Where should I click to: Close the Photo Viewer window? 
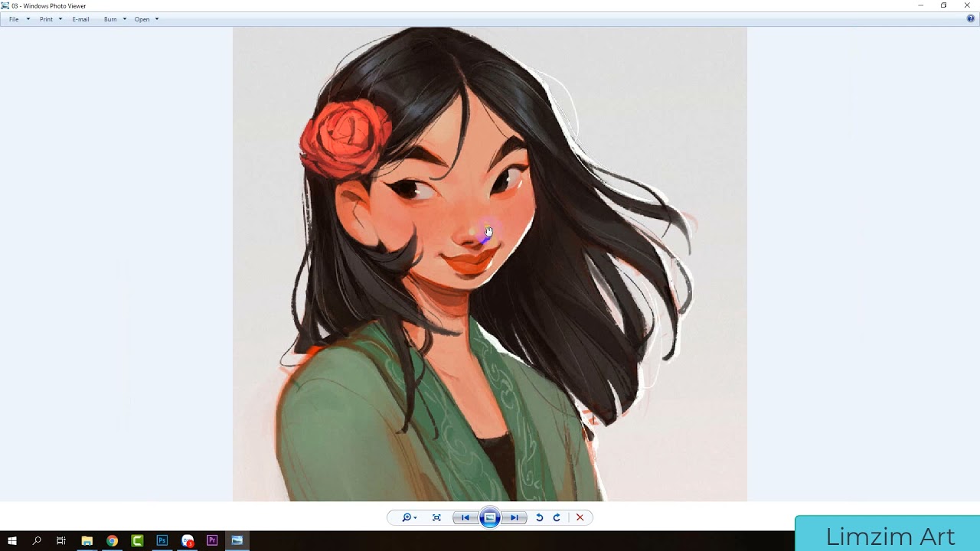[967, 5]
